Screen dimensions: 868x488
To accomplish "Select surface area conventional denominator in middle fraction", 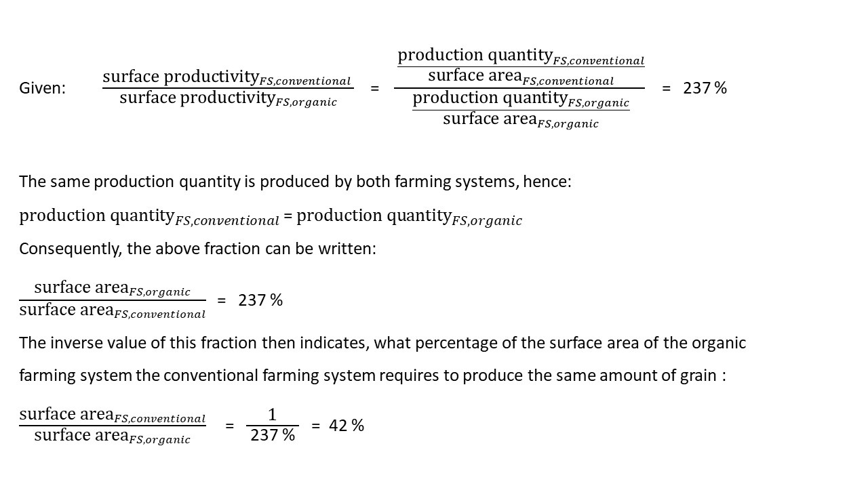I will tap(112, 311).
